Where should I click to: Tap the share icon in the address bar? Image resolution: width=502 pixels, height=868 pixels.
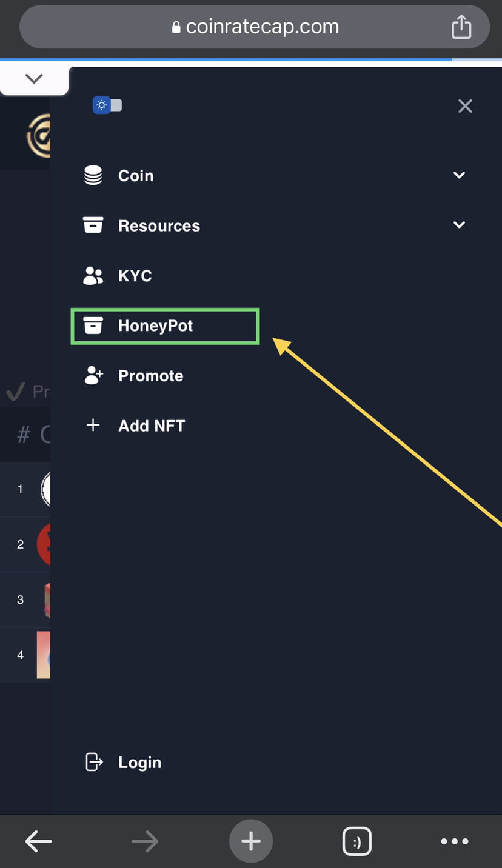(x=461, y=27)
